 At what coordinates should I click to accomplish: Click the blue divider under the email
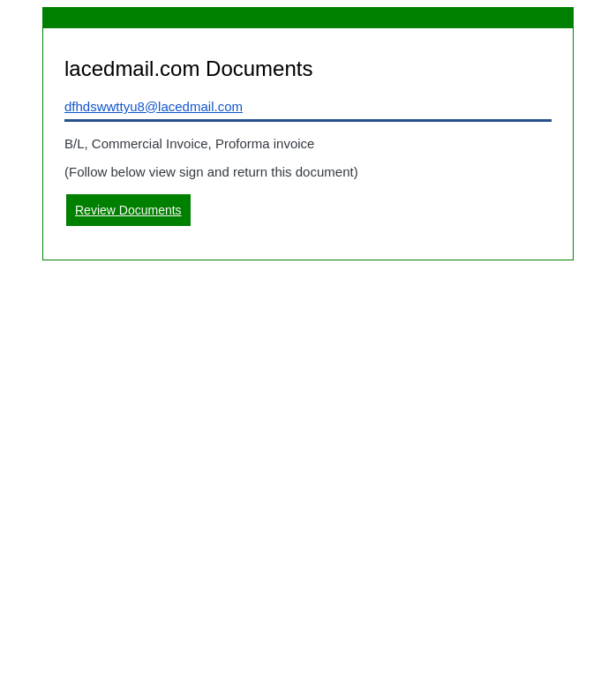308,121
